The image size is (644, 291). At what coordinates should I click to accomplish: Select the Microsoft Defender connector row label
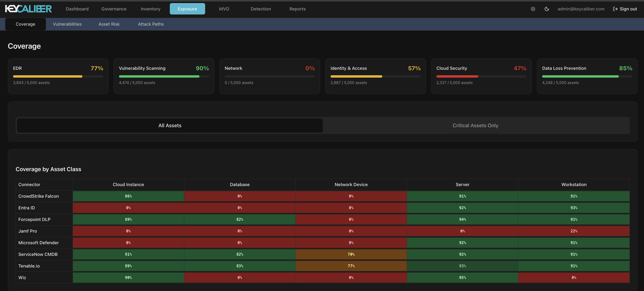point(38,243)
